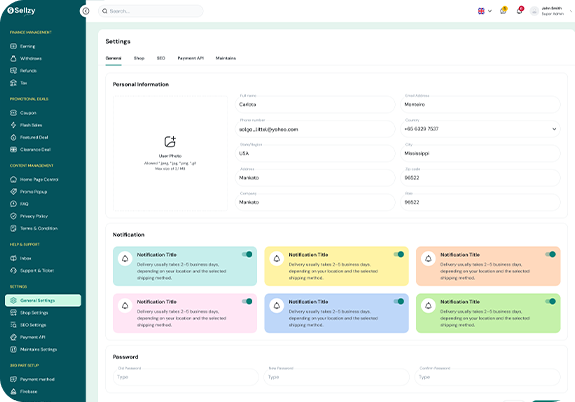The height and width of the screenshot is (402, 575).
Task: Open Payment method in sidebar
Action: point(32,379)
